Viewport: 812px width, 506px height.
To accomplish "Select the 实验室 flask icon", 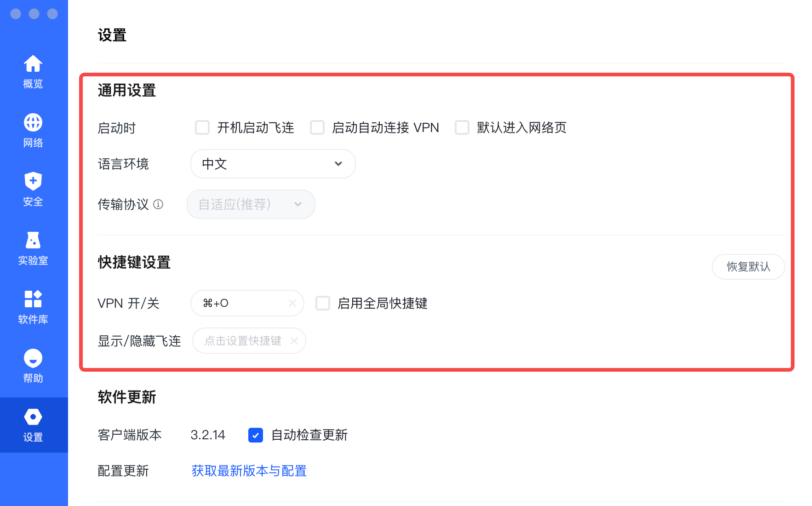I will [x=33, y=240].
